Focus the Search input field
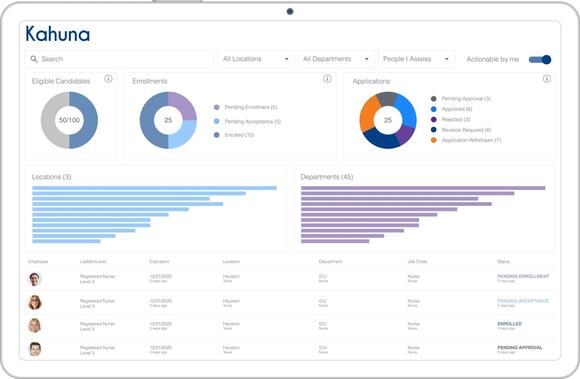The width and height of the screenshot is (580, 379). (119, 59)
